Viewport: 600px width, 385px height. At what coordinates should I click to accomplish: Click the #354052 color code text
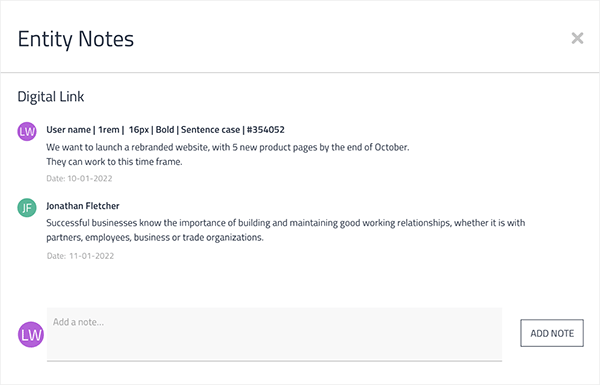click(x=266, y=130)
